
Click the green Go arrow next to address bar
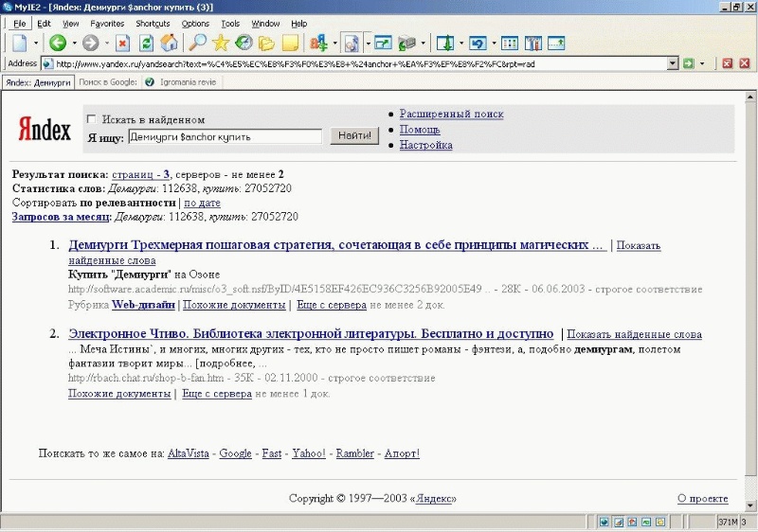tap(689, 63)
